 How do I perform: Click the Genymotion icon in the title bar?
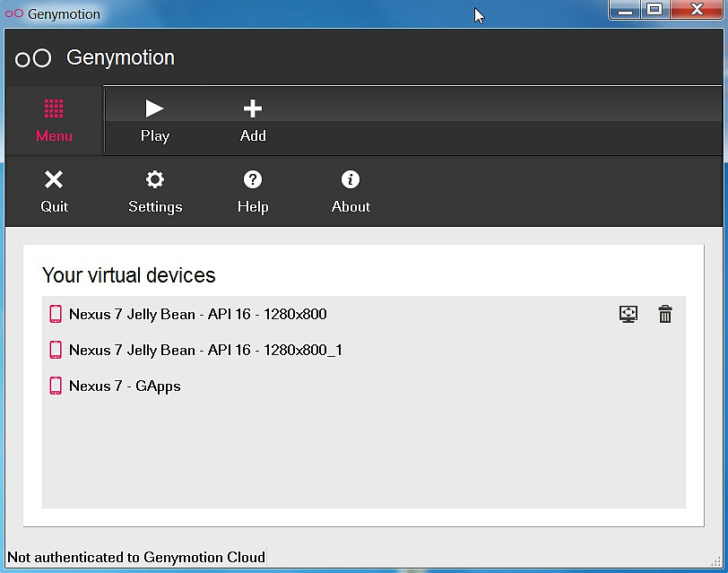point(13,13)
